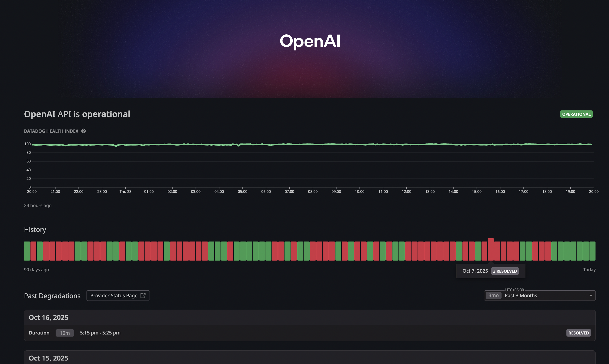Click the 5:15 pm - 5:25 pm time range

[x=100, y=333]
